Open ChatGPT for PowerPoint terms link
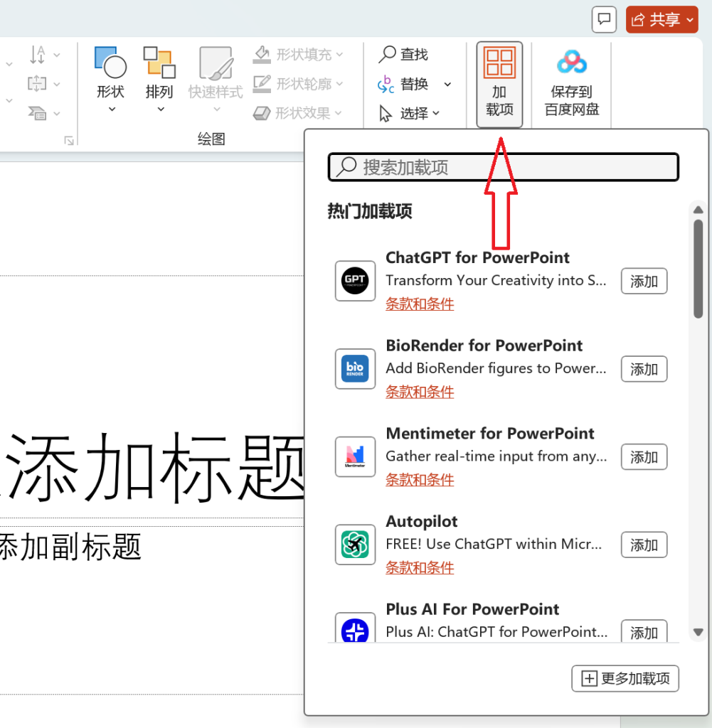 click(420, 304)
